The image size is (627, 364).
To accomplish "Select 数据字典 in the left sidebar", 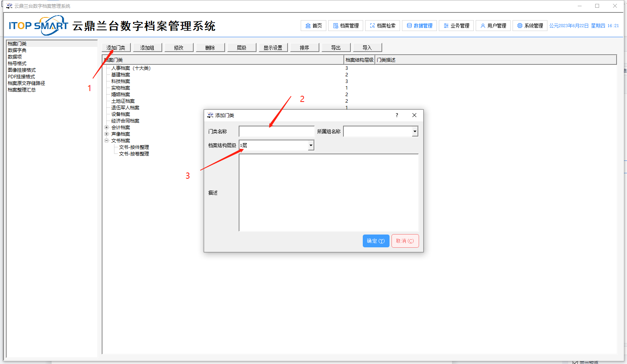I will click(17, 50).
